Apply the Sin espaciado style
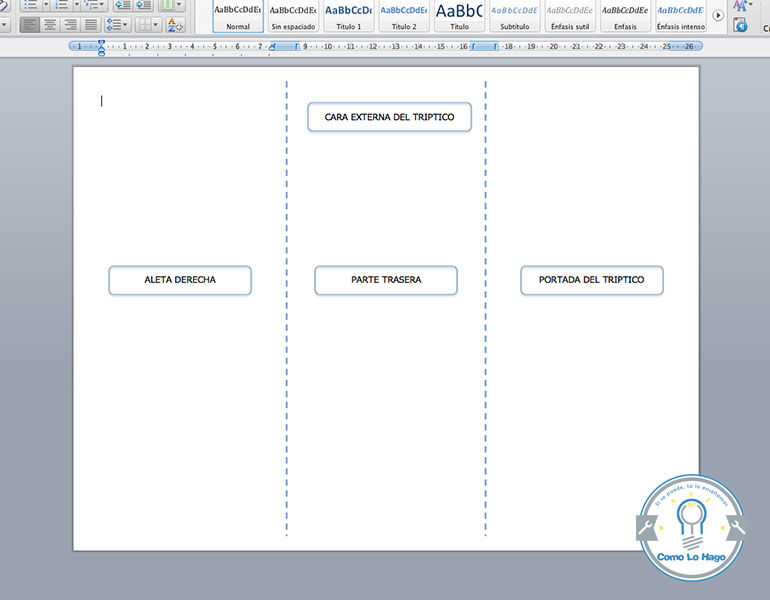 point(293,16)
